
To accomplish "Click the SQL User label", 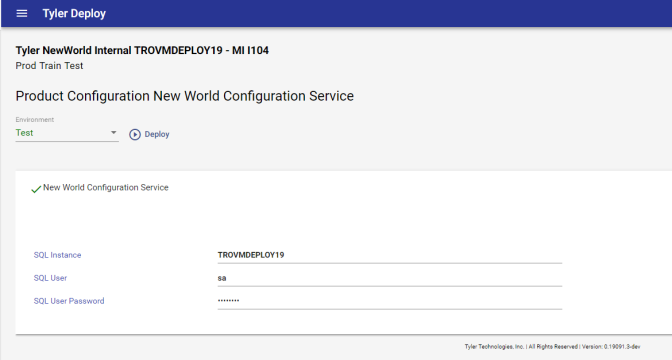I will coord(50,278).
